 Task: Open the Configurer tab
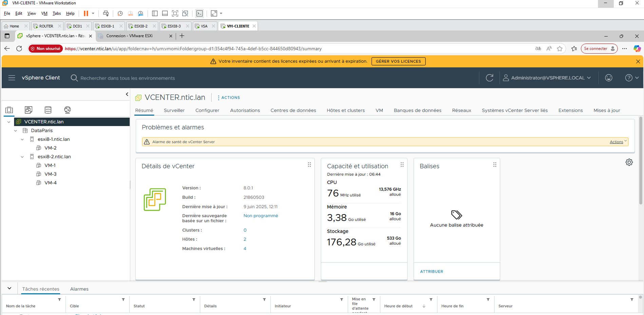pos(207,110)
